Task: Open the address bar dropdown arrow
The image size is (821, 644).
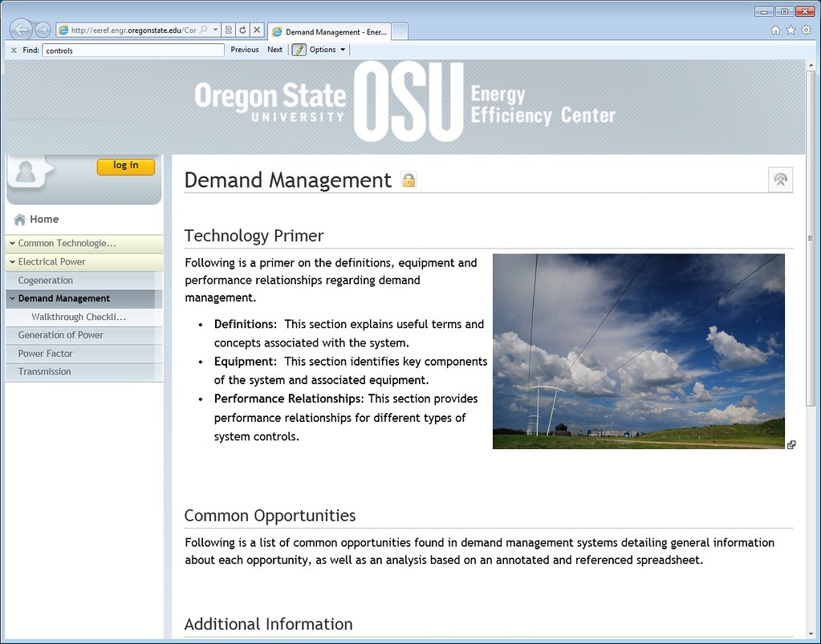Action: click(215, 30)
